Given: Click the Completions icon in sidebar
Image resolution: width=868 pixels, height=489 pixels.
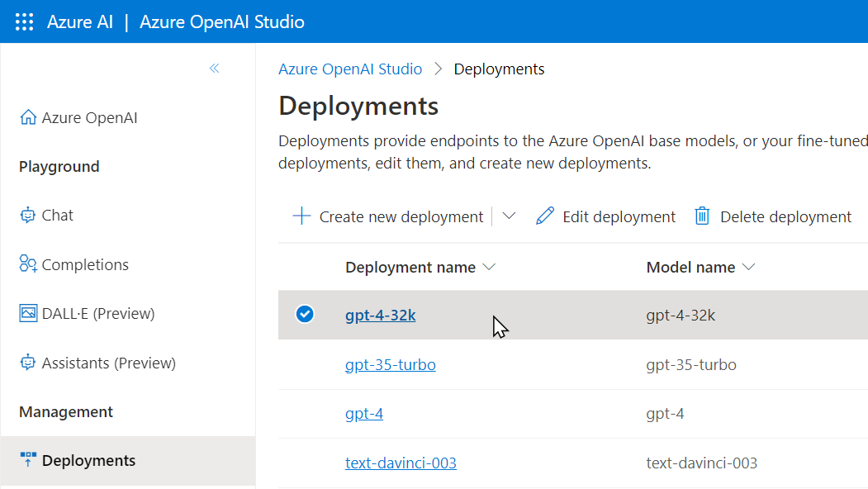Looking at the screenshot, I should tap(28, 264).
